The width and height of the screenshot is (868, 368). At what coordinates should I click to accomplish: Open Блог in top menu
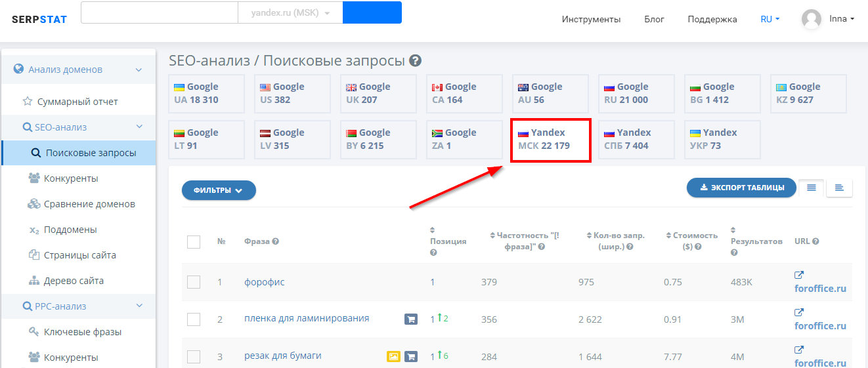655,19
